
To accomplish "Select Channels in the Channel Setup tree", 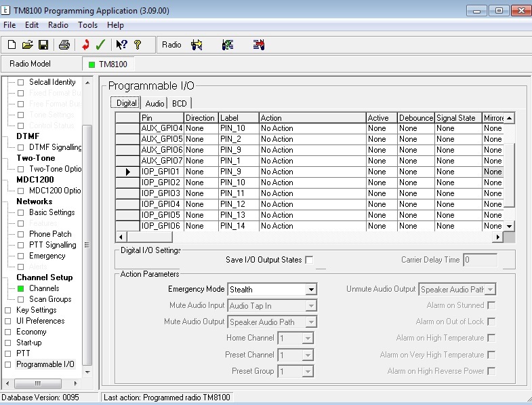I will coord(43,288).
